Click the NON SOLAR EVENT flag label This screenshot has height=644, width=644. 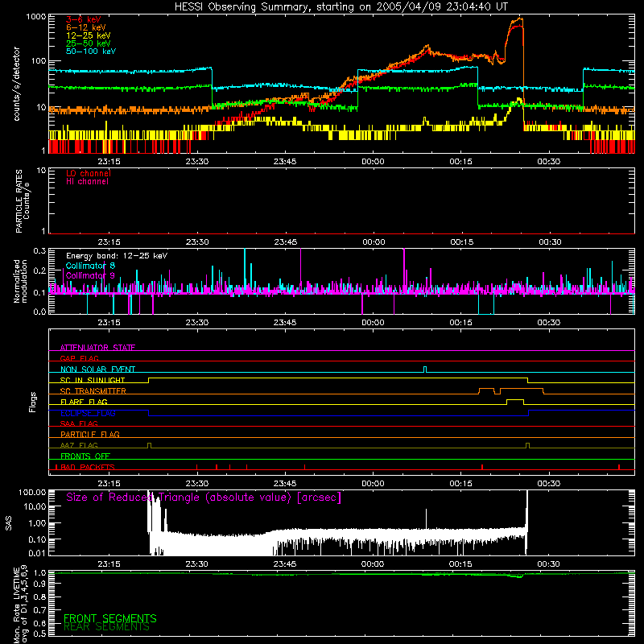coord(97,369)
